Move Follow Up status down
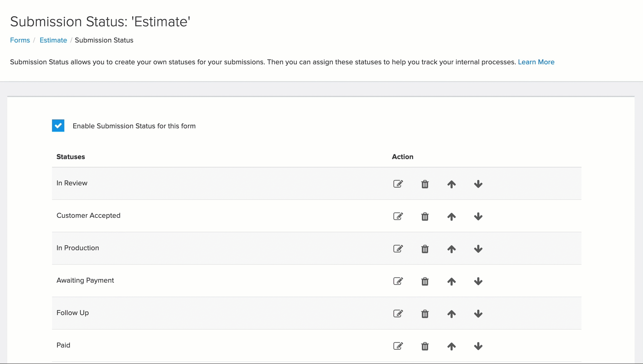Viewport: 643px width, 364px height. pyautogui.click(x=478, y=314)
